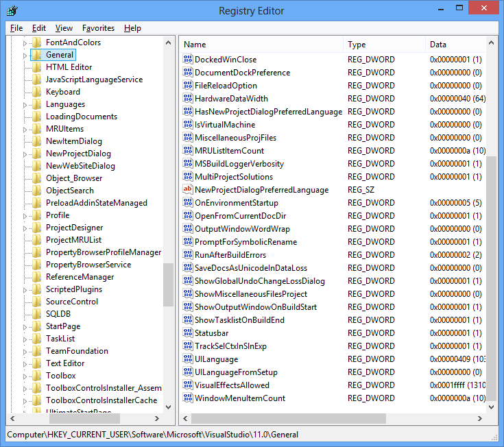This screenshot has width=504, height=447.
Task: Click the tree pane's scroll up arrow
Action: (x=168, y=43)
